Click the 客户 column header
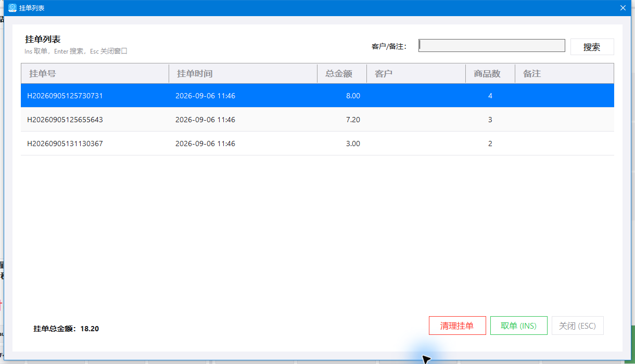This screenshot has width=635, height=364. point(416,73)
